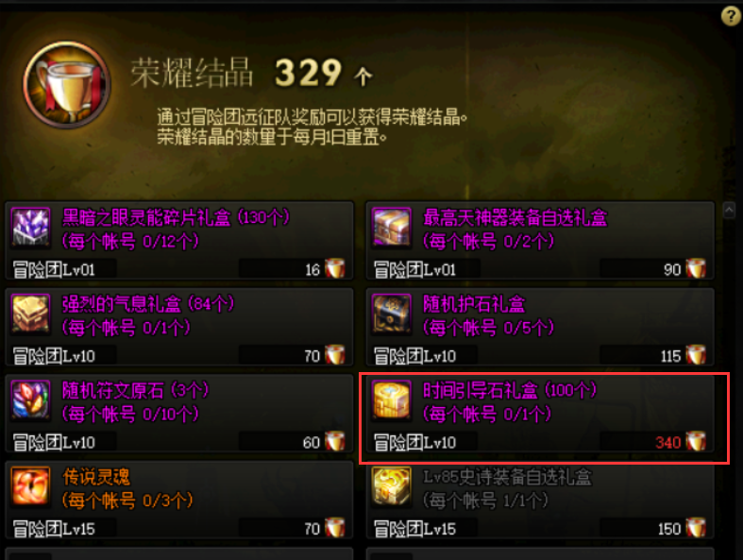Click the 强烈的气息礼盒 golden box icon
The height and width of the screenshot is (560, 743).
(x=31, y=314)
